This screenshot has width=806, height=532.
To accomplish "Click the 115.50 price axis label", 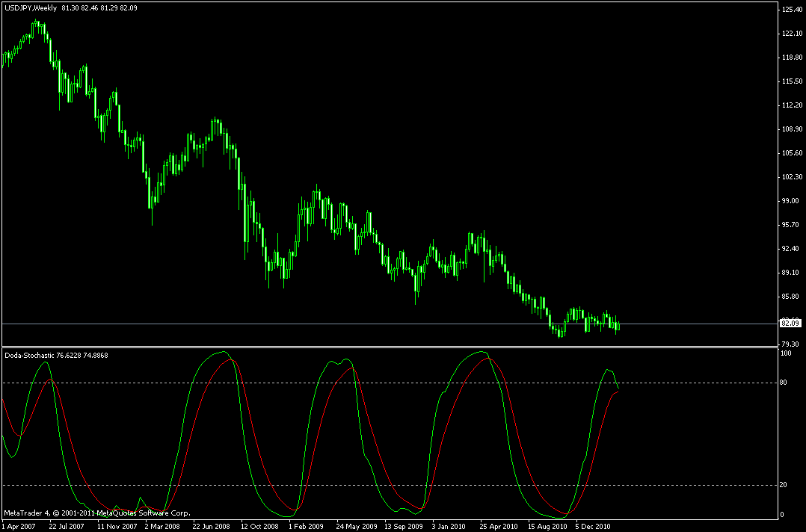I will 791,81.
